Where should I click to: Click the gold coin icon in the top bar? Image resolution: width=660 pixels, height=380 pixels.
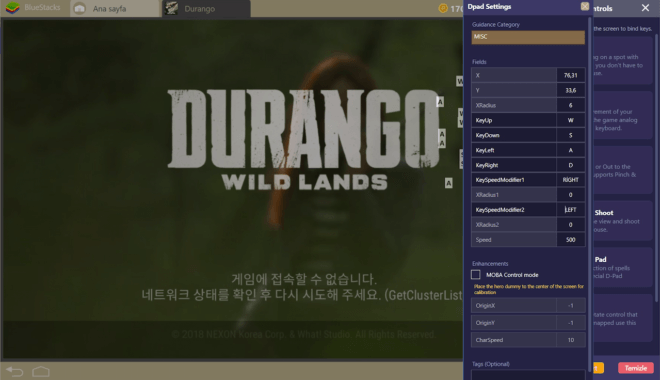[x=443, y=8]
